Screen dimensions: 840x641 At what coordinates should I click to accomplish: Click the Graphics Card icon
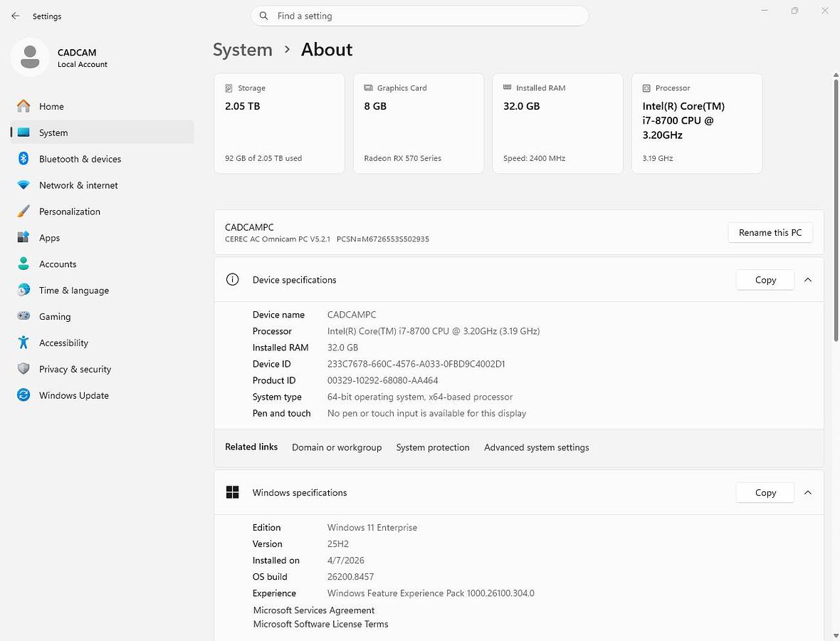coord(368,88)
